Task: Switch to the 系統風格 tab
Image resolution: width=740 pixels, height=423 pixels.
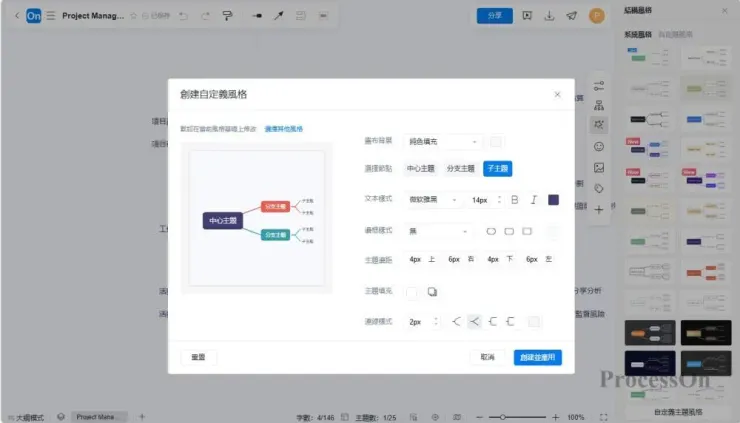Action: pos(638,34)
